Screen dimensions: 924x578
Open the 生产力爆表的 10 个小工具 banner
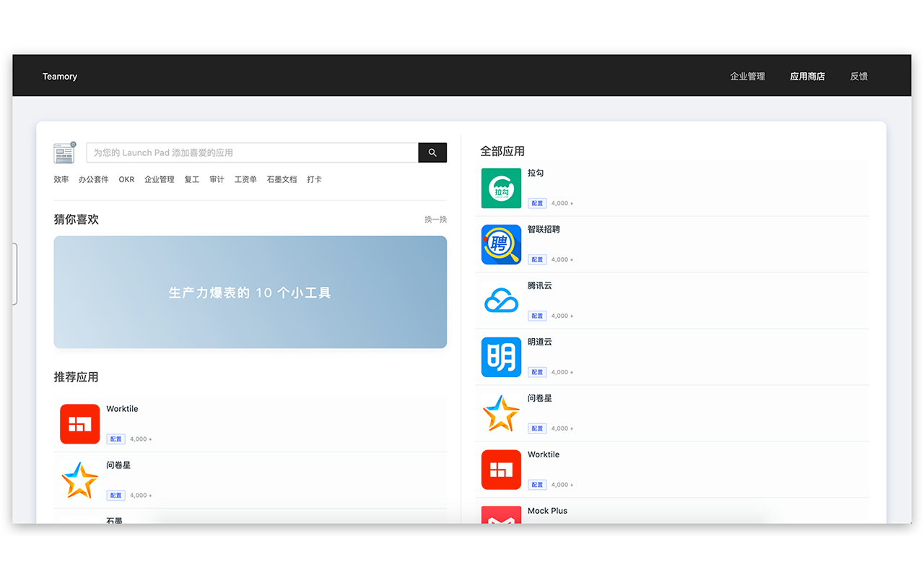point(250,292)
